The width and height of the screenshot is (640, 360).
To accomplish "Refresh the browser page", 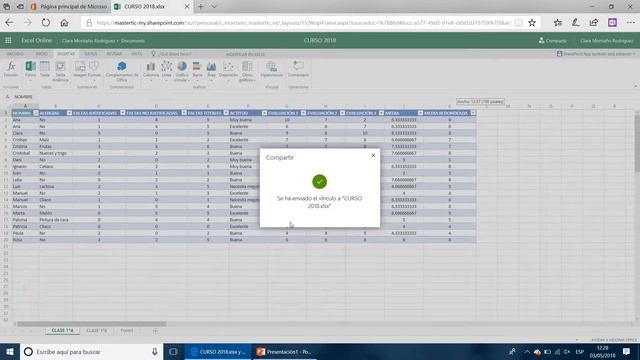I will tap(46, 23).
